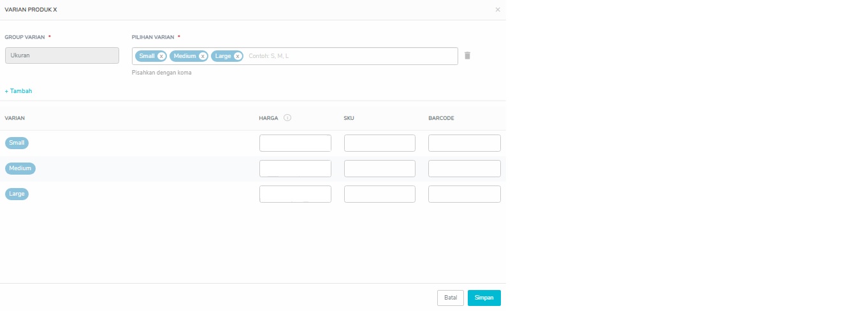Click the Pilihan Varian tag input
This screenshot has width=868, height=334.
pyautogui.click(x=351, y=56)
